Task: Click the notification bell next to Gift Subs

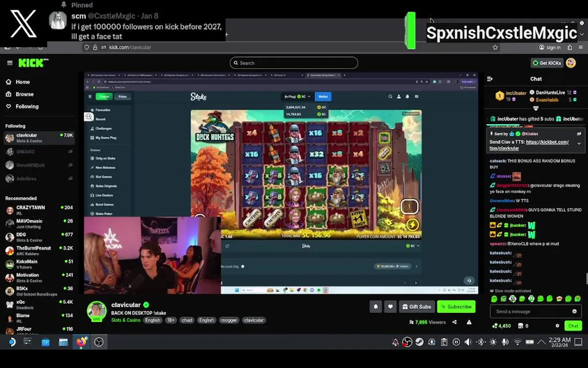Action: [375, 307]
